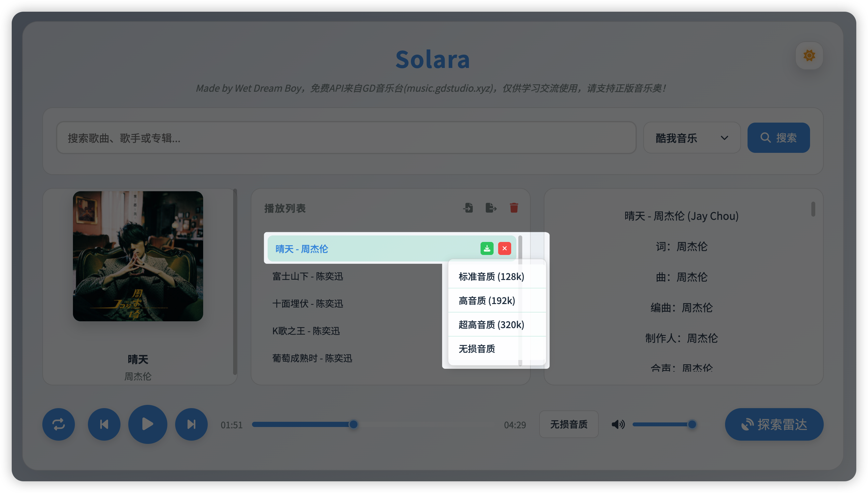The image size is (868, 493).
Task: Open the 酷我音乐 source dropdown
Action: (x=692, y=138)
